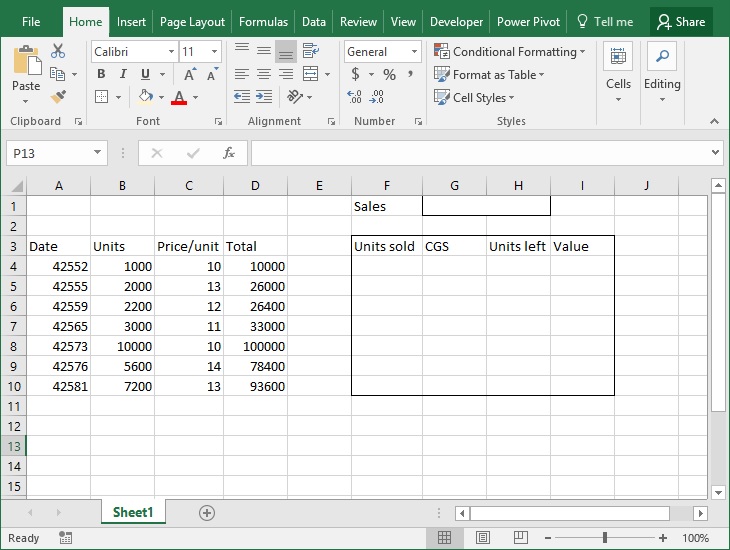Switch to the Page Layout tab
Screen dimensions: 730x550
192,21
